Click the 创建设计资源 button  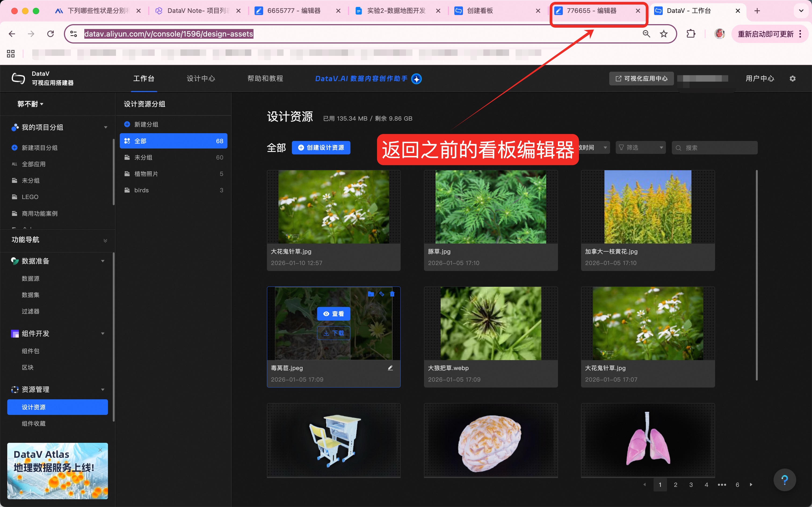click(321, 147)
